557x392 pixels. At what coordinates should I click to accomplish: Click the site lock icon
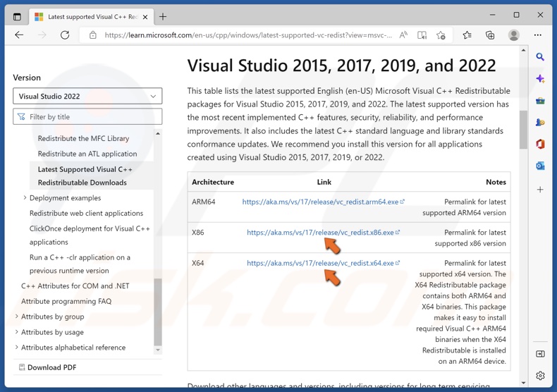(92, 35)
